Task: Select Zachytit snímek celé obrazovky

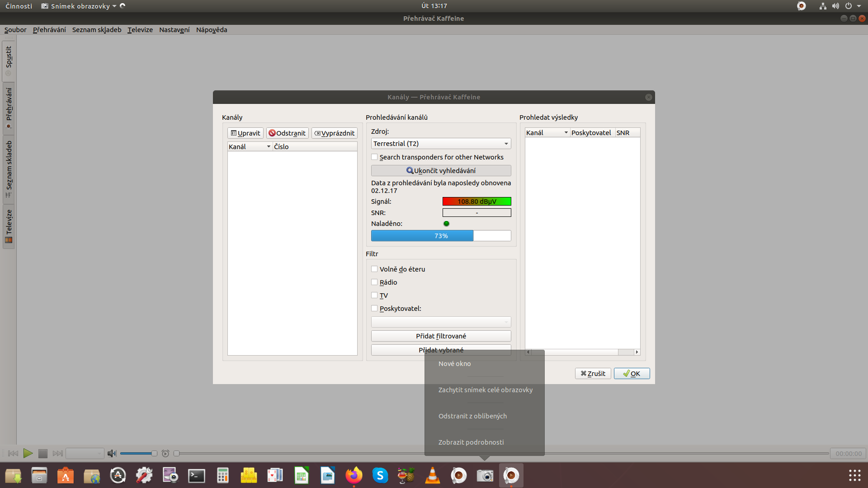Action: coord(485,390)
